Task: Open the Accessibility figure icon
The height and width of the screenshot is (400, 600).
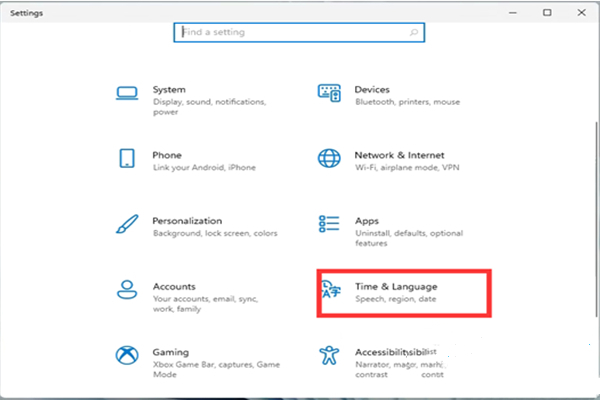Action: [329, 355]
